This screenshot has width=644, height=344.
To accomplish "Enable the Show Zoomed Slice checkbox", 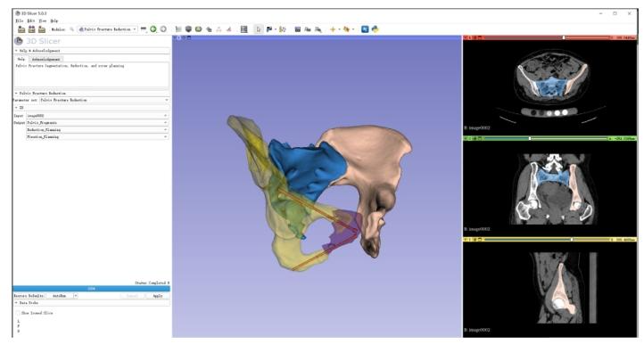I will [18, 313].
